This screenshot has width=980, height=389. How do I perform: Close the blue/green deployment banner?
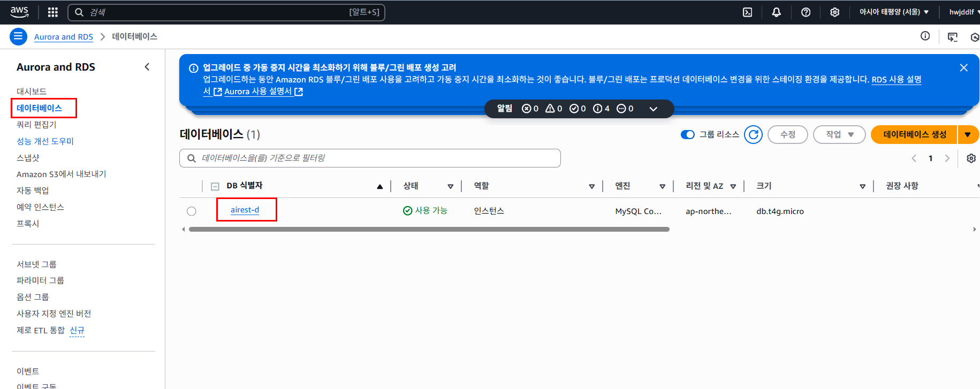963,67
